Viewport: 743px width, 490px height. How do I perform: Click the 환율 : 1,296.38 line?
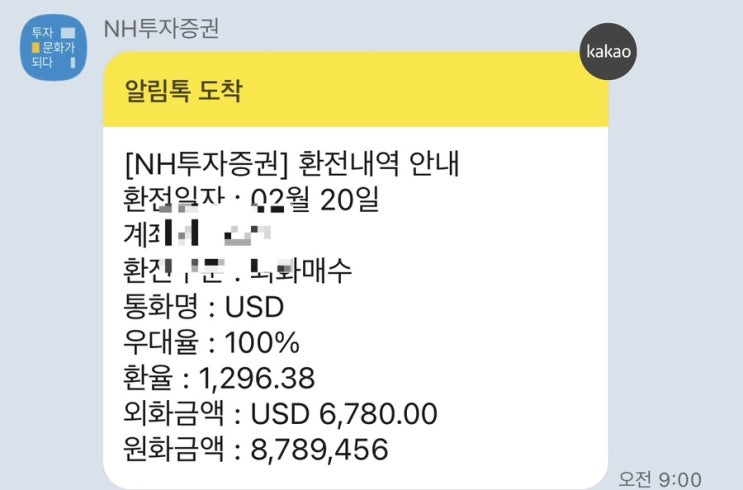pyautogui.click(x=219, y=378)
